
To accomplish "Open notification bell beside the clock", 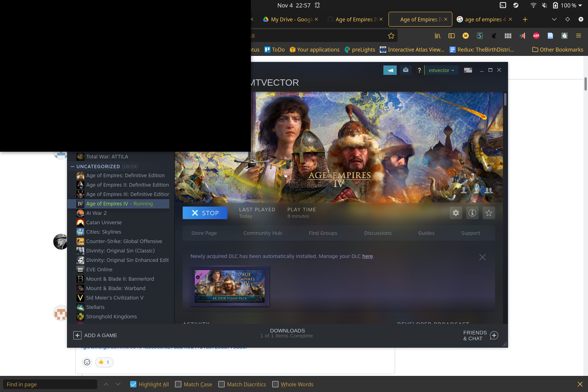I will 317,5.
